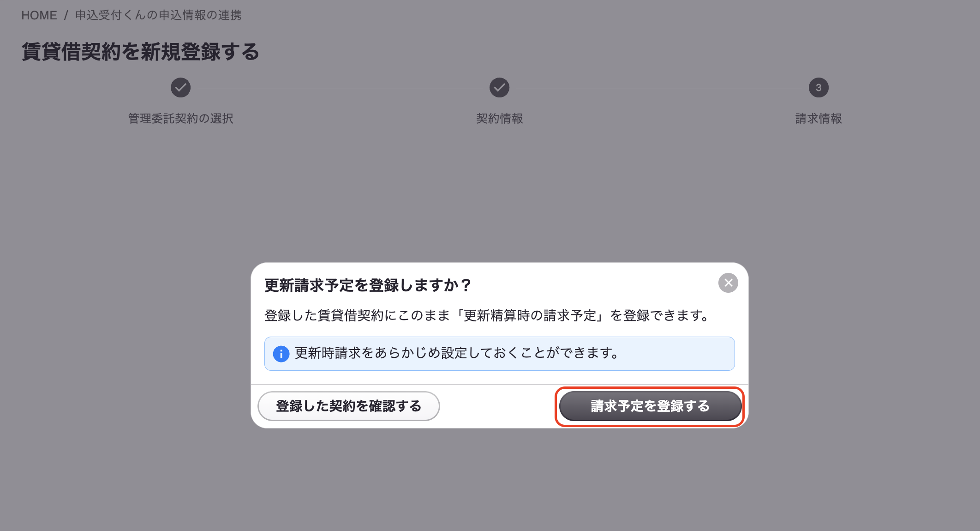Click 請求予定を登録する button

[x=650, y=406]
